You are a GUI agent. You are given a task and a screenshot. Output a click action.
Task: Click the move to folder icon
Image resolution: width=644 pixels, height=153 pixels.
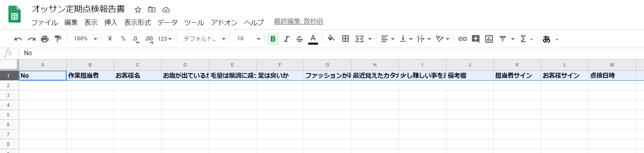(x=152, y=10)
